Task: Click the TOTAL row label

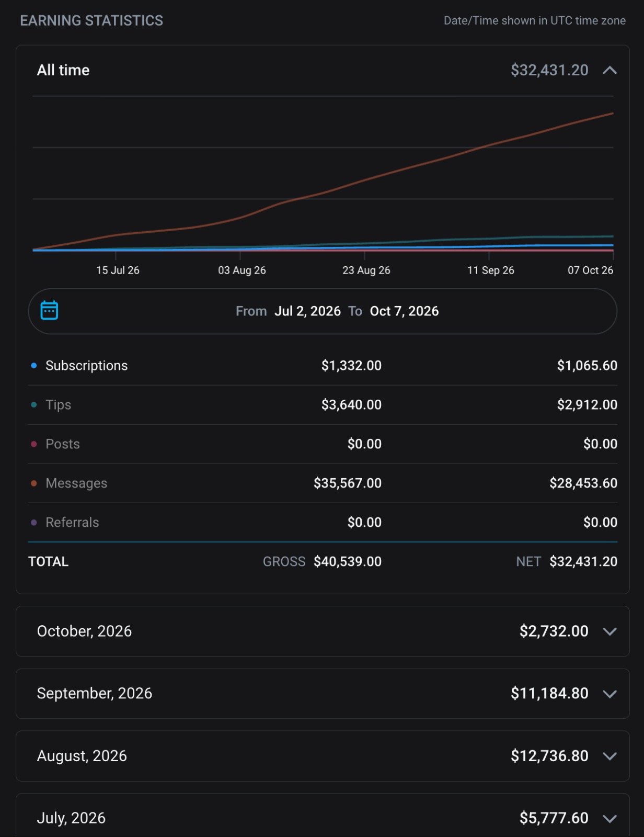Action: [x=48, y=562]
